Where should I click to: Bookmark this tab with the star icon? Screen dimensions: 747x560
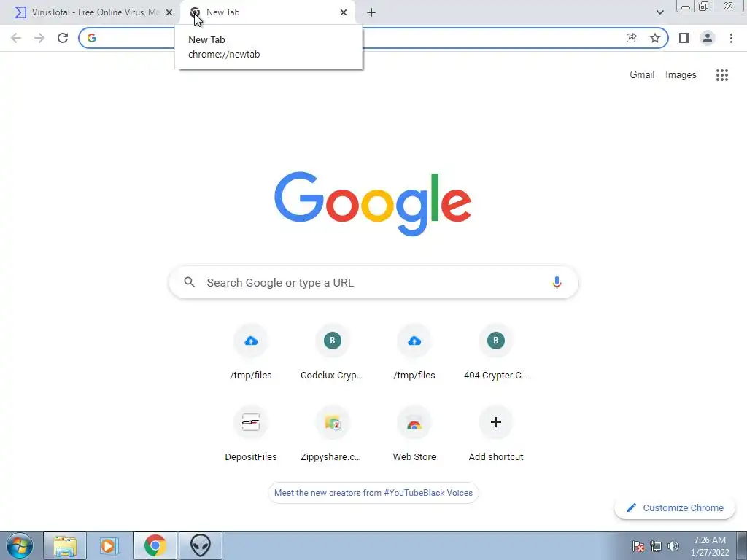pyautogui.click(x=655, y=38)
